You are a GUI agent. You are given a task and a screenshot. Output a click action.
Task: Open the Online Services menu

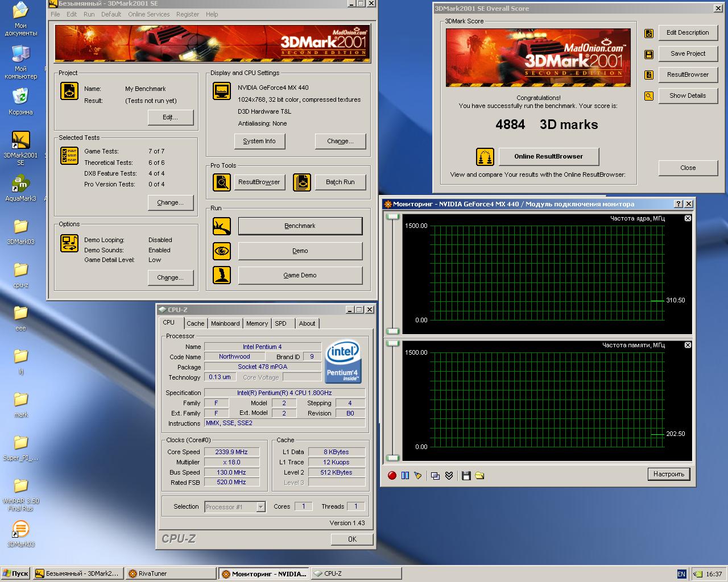tap(149, 14)
